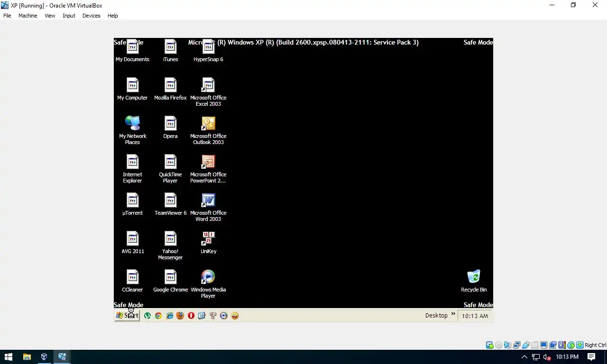Click the Right Ctrl host key label
607x364 pixels.
pos(595,345)
